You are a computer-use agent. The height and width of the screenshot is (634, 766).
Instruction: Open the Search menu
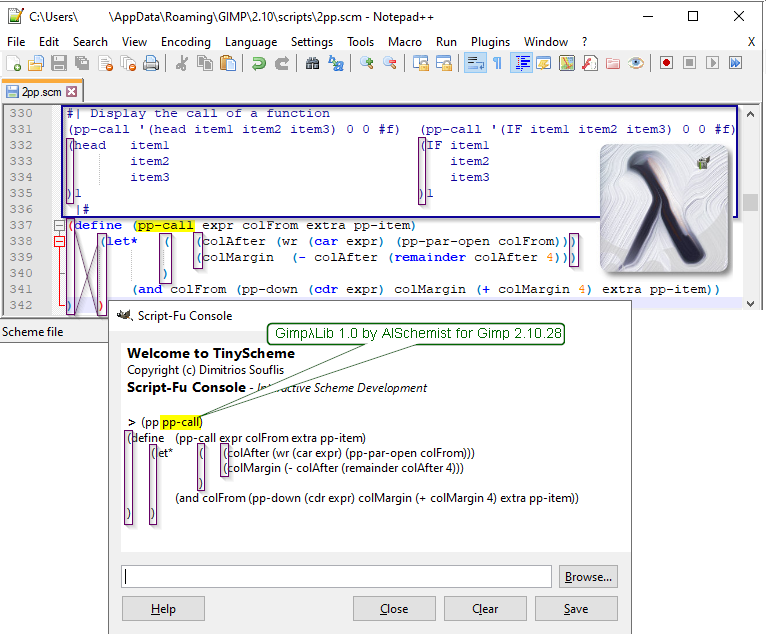(x=90, y=42)
